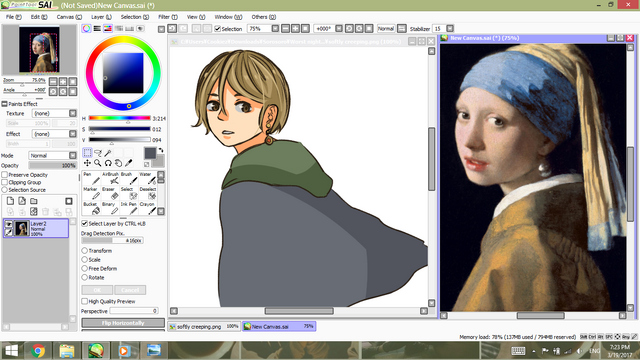
Task: Open the Canvas menu
Action: (x=69, y=17)
